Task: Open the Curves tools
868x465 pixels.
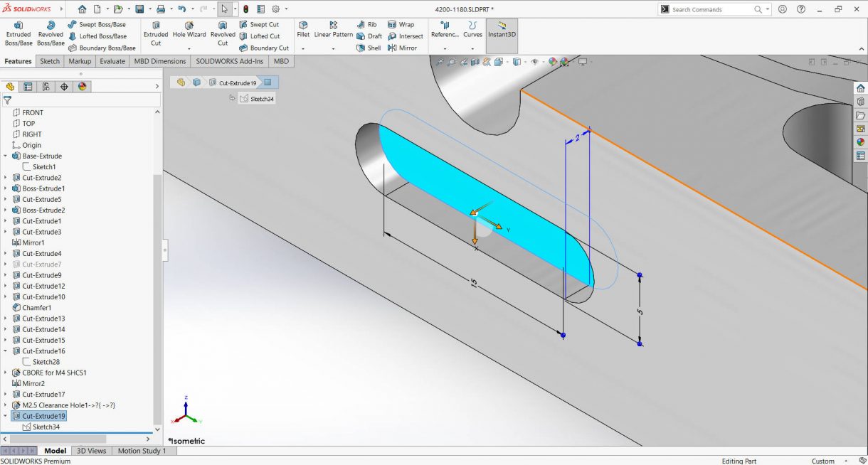Action: click(x=472, y=29)
